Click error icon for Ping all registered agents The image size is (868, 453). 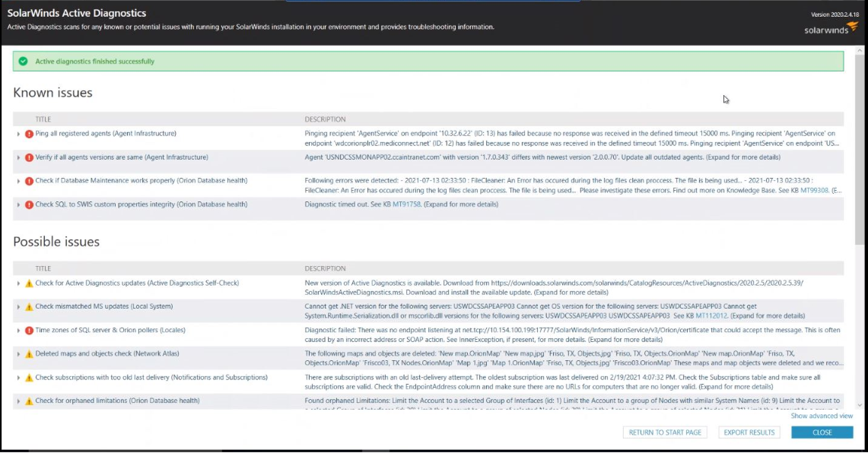pyautogui.click(x=30, y=134)
